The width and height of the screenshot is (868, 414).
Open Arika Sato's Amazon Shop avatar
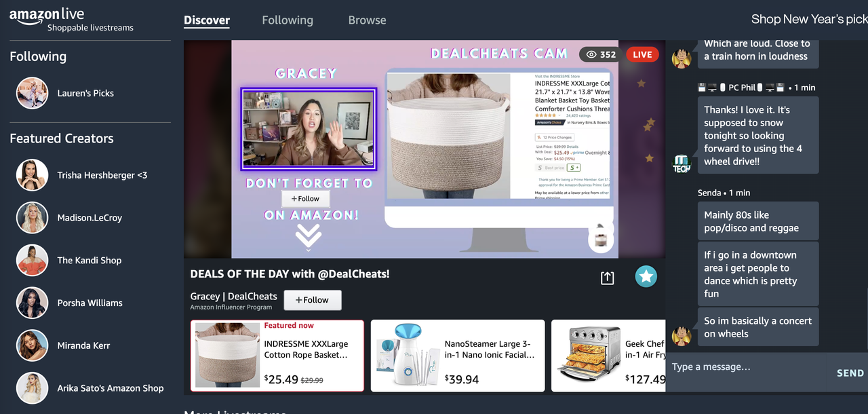pos(33,388)
